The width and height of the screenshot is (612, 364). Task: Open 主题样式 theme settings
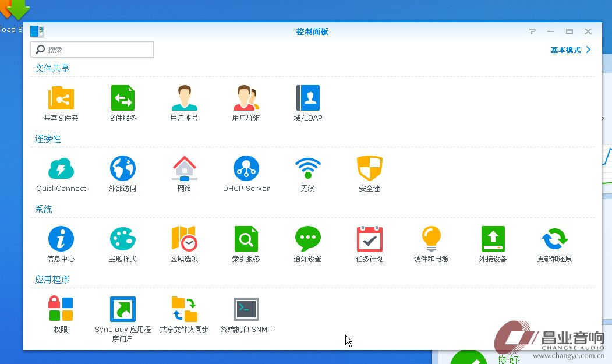pyautogui.click(x=122, y=239)
